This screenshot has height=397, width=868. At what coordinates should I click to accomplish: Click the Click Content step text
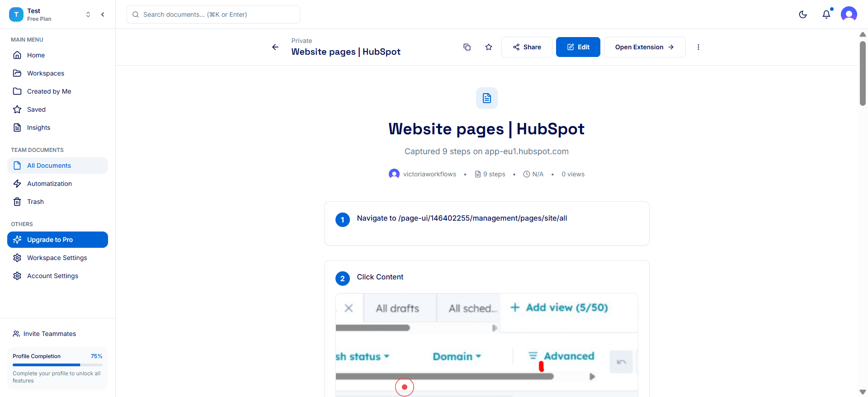tap(380, 277)
